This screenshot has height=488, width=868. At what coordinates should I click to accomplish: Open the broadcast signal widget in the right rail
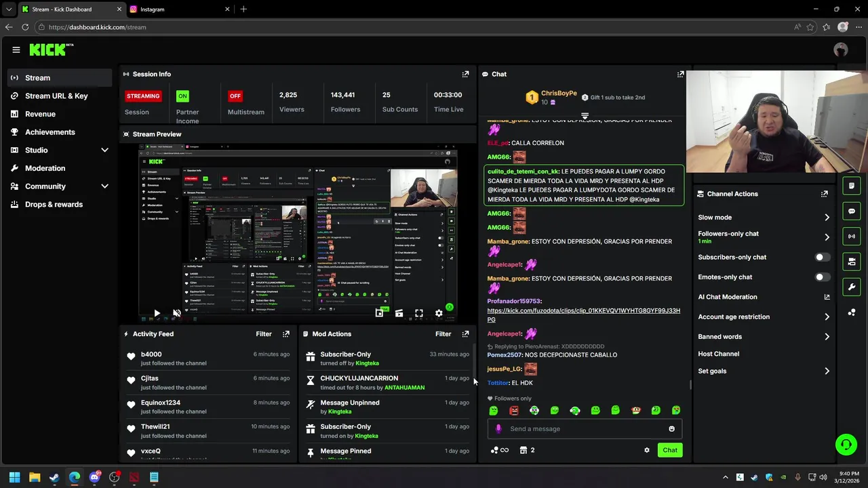point(852,236)
